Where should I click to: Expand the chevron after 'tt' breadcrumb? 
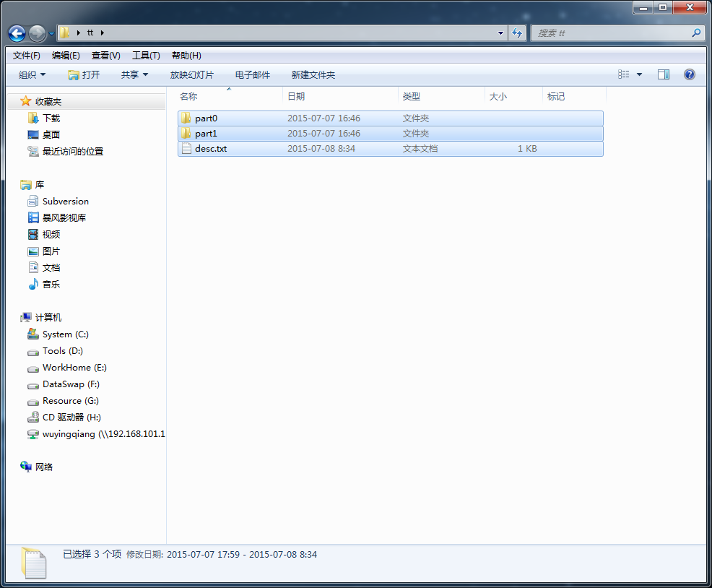102,33
